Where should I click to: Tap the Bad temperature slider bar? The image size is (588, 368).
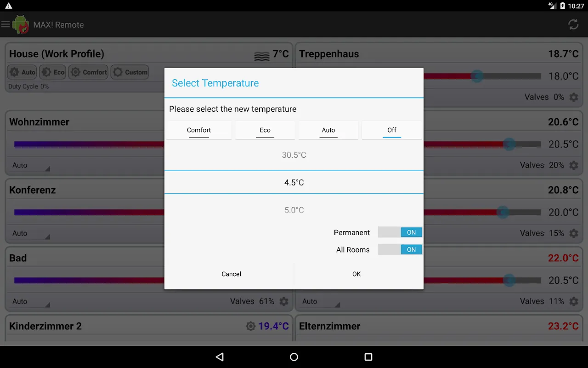[89, 280]
